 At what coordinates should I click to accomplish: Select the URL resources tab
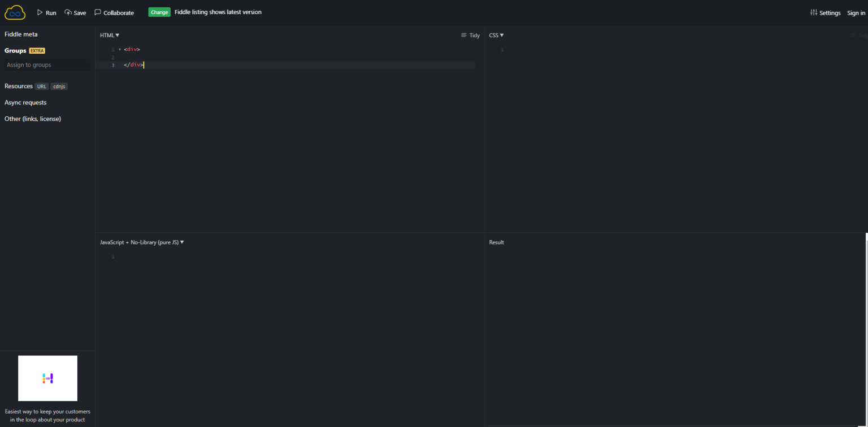pyautogui.click(x=42, y=86)
